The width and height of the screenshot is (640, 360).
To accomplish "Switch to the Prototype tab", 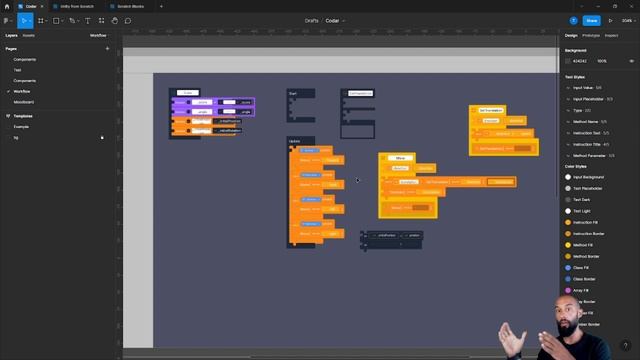I will 591,36.
